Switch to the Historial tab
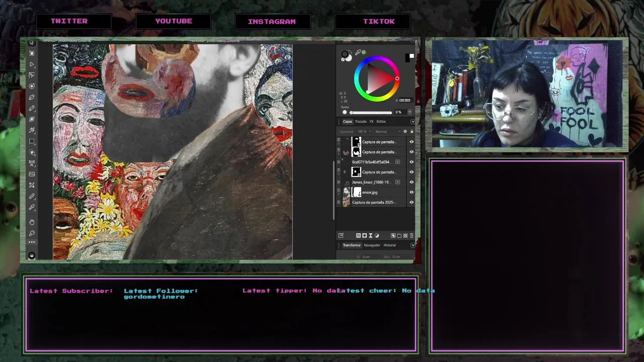This screenshot has width=644, height=362. pos(389,245)
